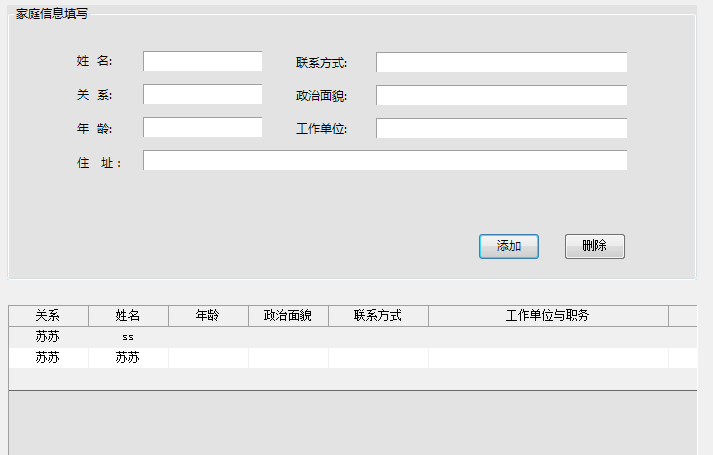Click the 住址 address field
This screenshot has height=455, width=713.
click(385, 160)
